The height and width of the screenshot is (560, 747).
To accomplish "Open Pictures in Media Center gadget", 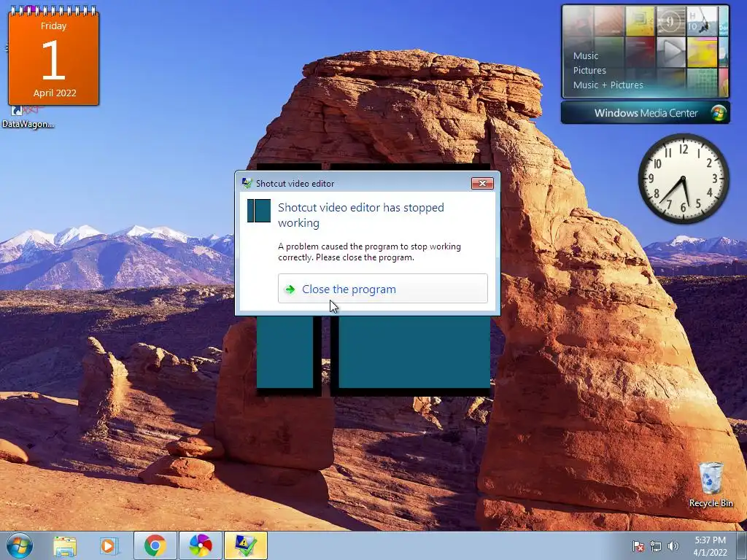I will pyautogui.click(x=589, y=71).
